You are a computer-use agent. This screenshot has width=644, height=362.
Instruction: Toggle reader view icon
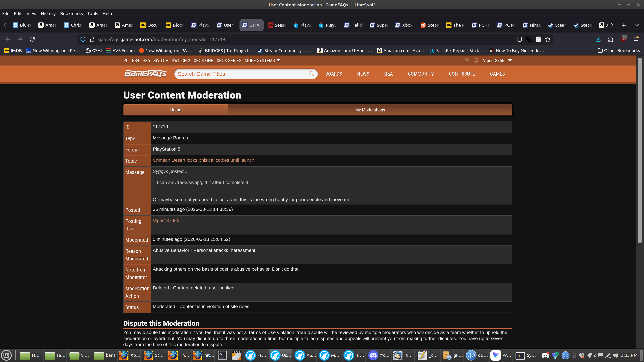tap(519, 39)
